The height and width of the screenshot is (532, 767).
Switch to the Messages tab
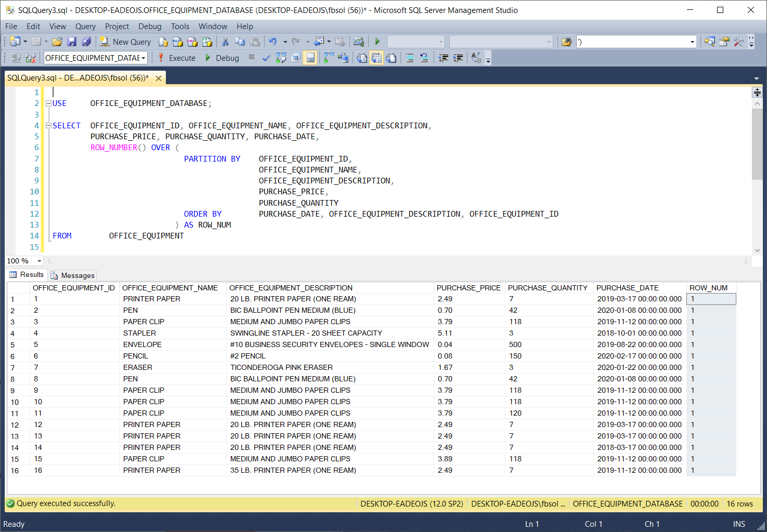tap(72, 275)
